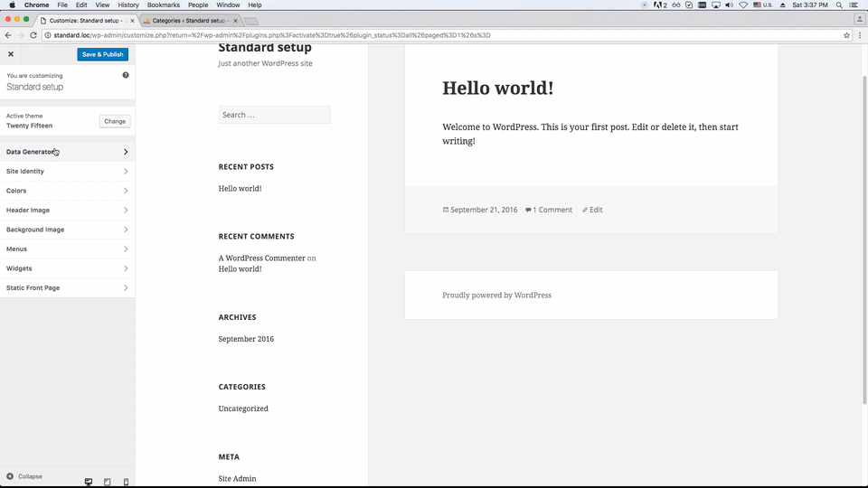
Task: Click the help question mark icon
Action: (x=126, y=75)
